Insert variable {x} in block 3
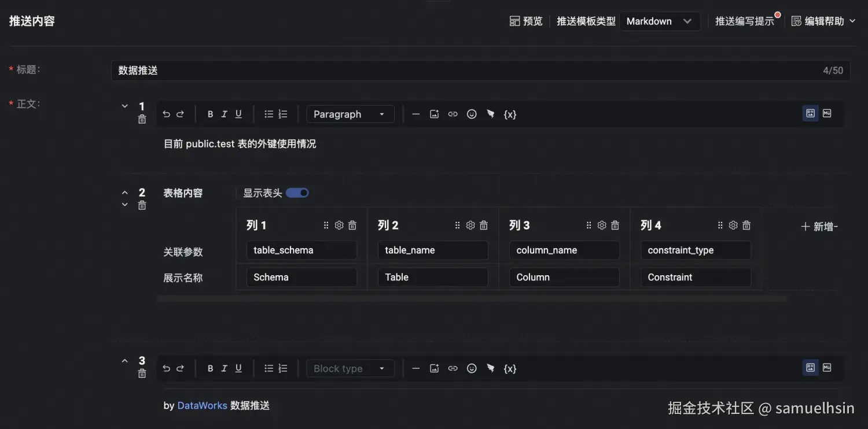Image resolution: width=868 pixels, height=429 pixels. (x=510, y=368)
